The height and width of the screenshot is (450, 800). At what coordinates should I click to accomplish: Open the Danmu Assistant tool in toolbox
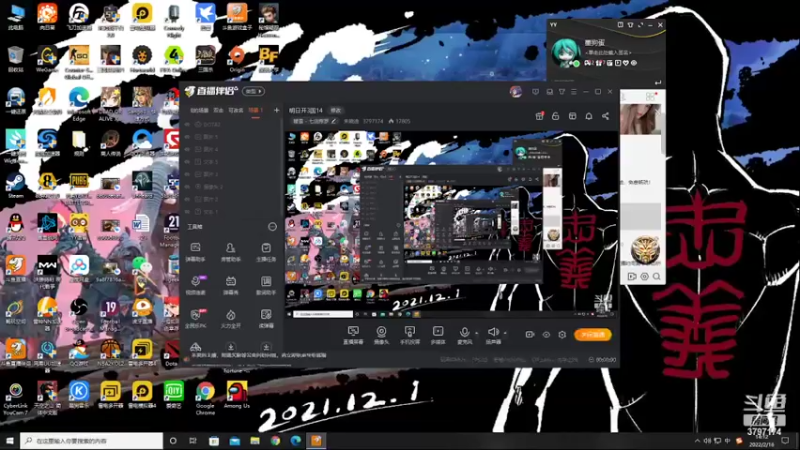pos(195,252)
